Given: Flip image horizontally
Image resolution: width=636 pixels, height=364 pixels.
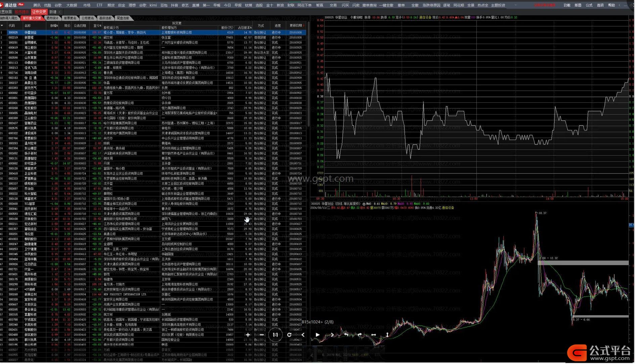Looking at the screenshot, I should [x=373, y=335].
